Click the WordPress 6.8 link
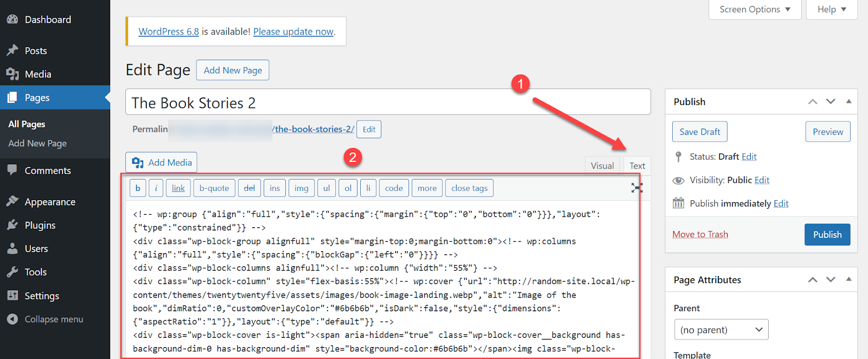This screenshot has width=868, height=359. 169,31
